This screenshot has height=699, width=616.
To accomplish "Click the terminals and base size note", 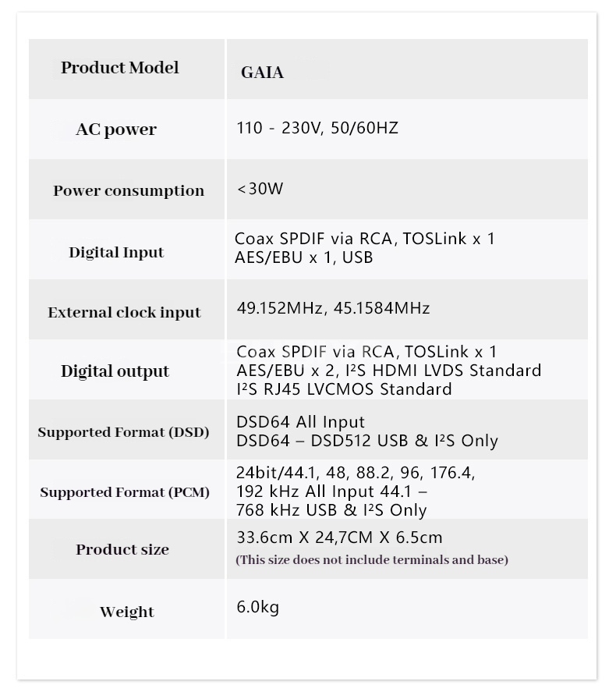I will coord(372,560).
